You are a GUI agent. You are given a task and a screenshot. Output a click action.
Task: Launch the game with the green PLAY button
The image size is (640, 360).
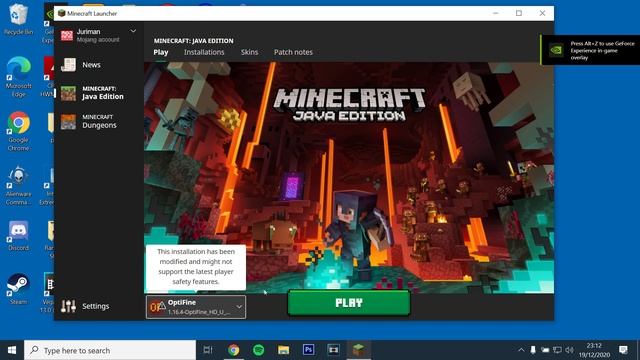click(349, 302)
